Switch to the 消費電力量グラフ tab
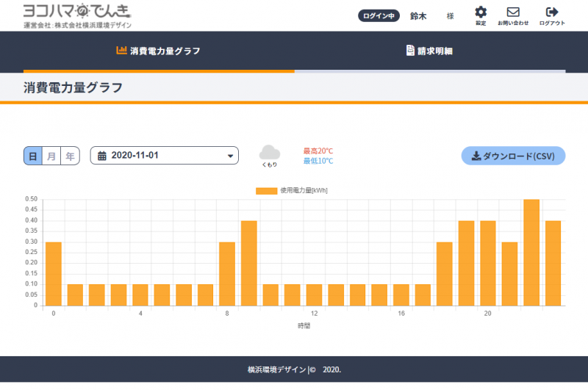This screenshot has width=588, height=390. pos(159,51)
